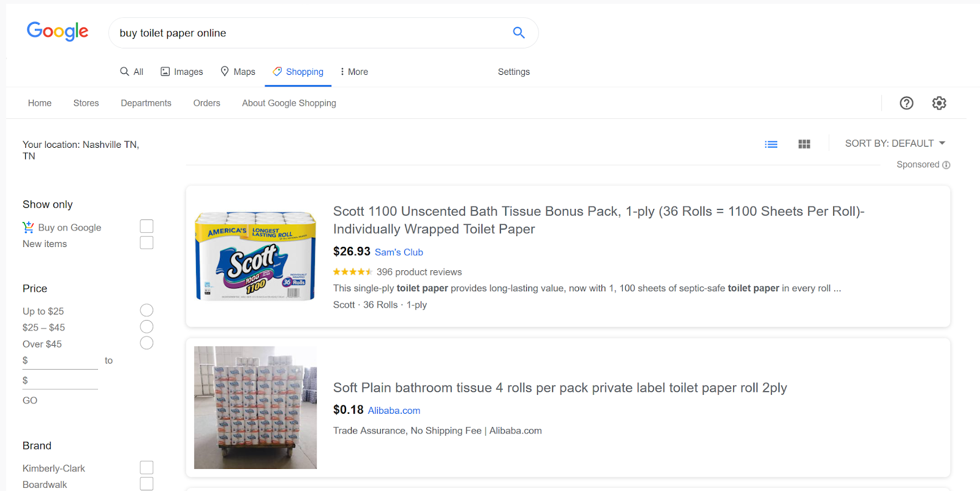The image size is (980, 491).
Task: Click the Scott · 36 Rolls · 1-ply text
Action: (x=380, y=305)
